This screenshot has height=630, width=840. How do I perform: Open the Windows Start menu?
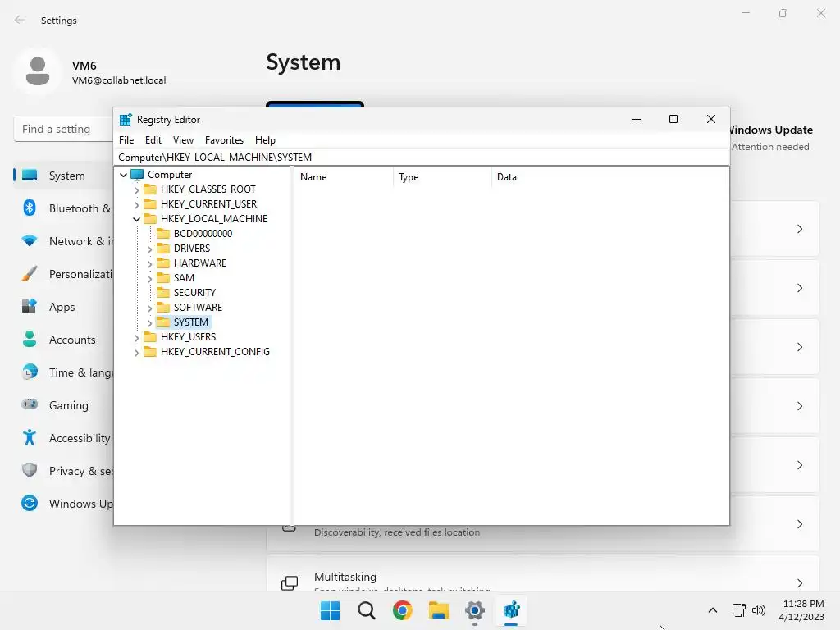[330, 610]
